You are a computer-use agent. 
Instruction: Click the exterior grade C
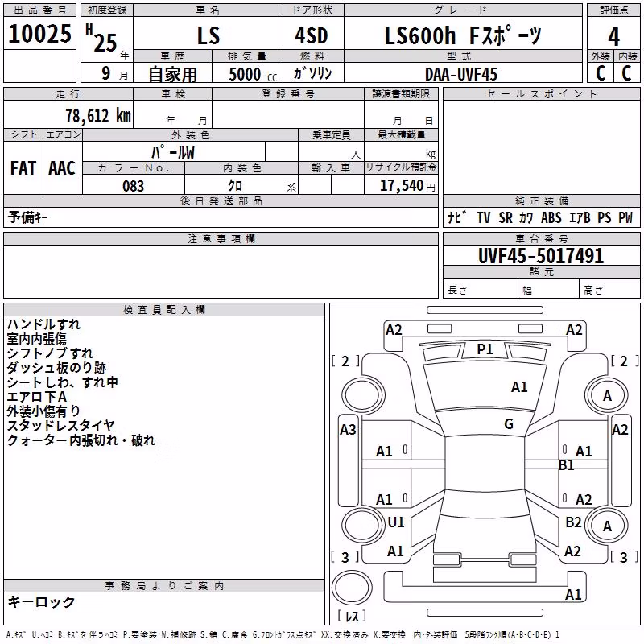(x=601, y=73)
